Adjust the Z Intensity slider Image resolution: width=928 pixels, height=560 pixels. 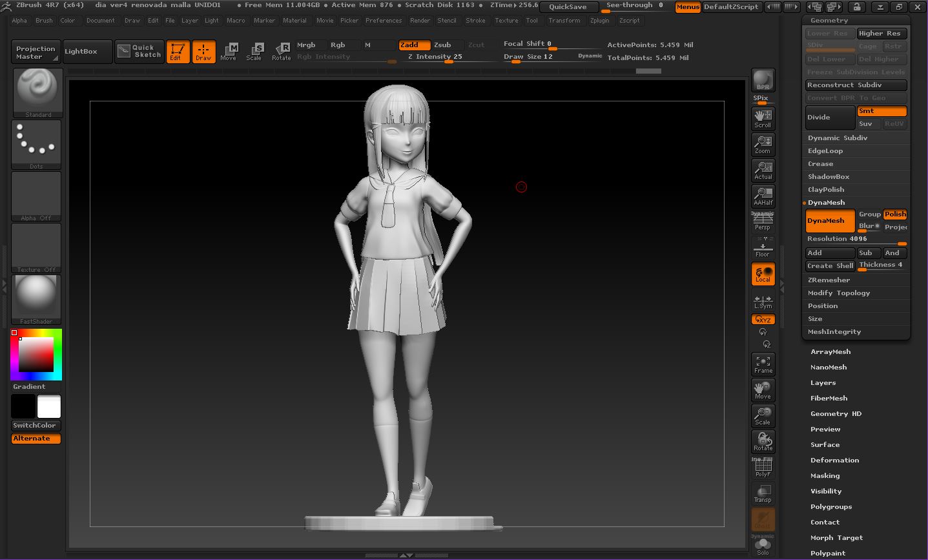point(449,57)
